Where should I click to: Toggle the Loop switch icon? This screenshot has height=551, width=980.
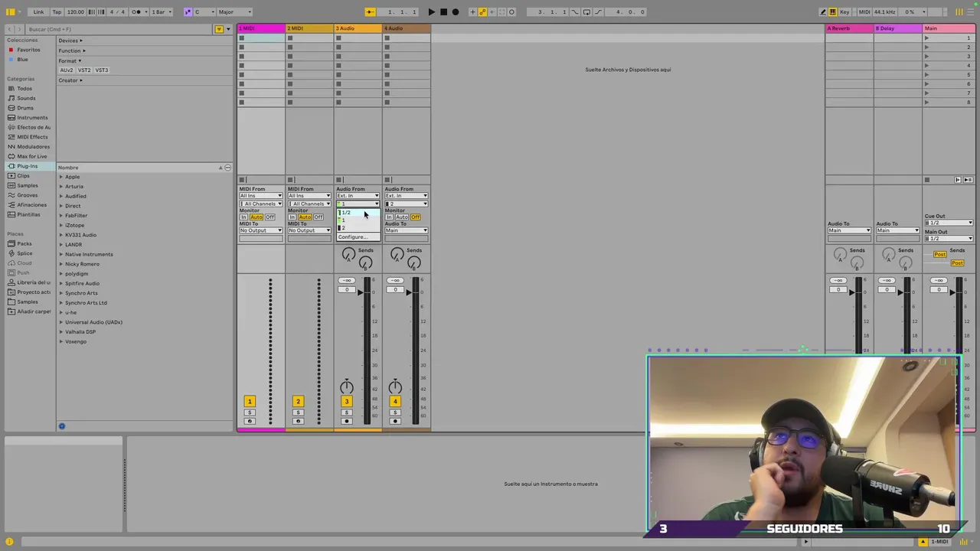click(x=586, y=11)
